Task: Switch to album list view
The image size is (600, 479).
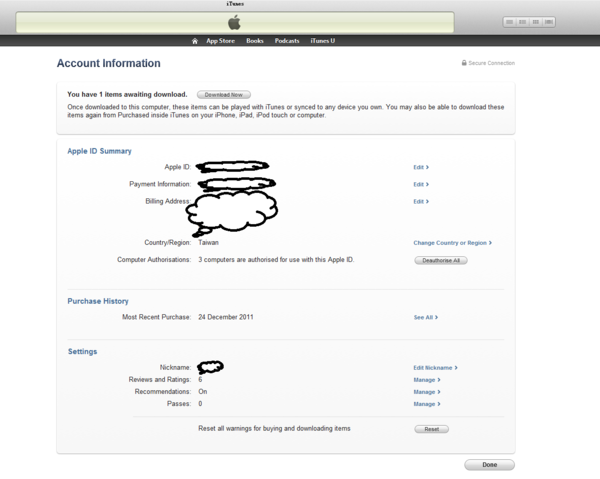Action: (522, 22)
